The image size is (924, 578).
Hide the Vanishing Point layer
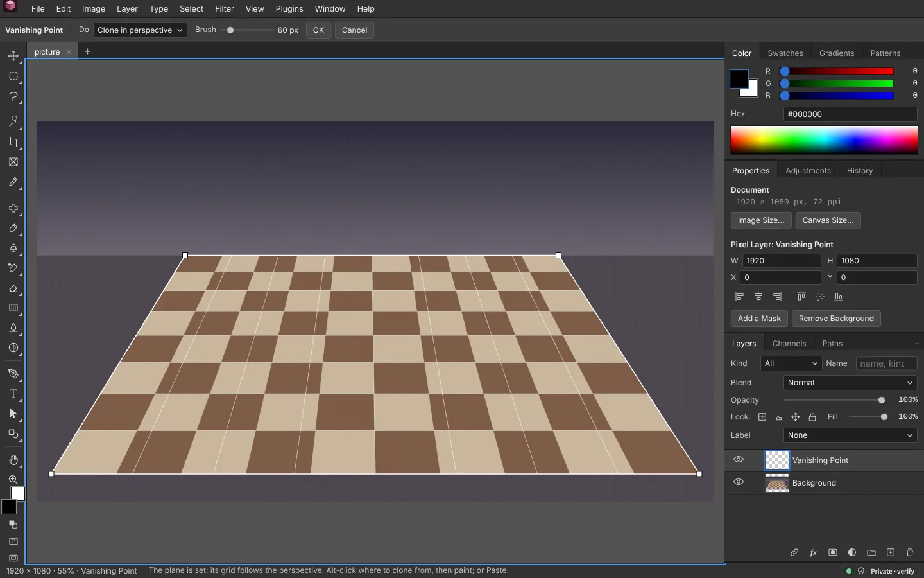[739, 460]
